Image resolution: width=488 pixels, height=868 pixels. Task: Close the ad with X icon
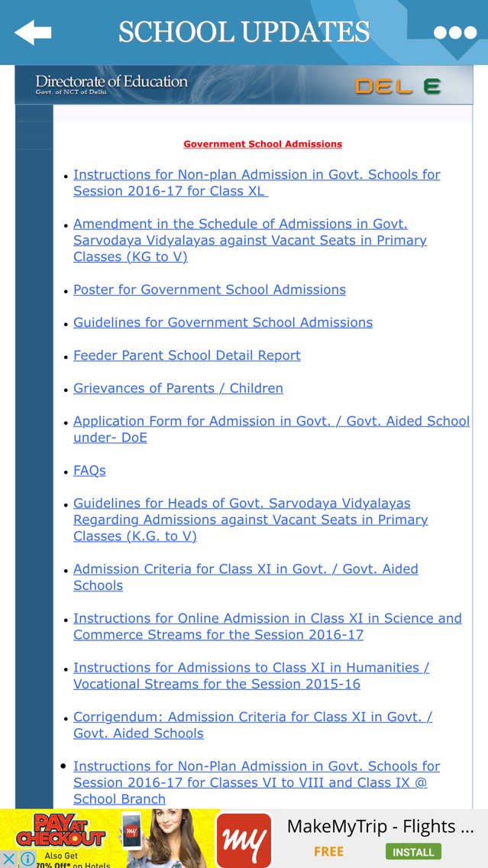[8, 859]
